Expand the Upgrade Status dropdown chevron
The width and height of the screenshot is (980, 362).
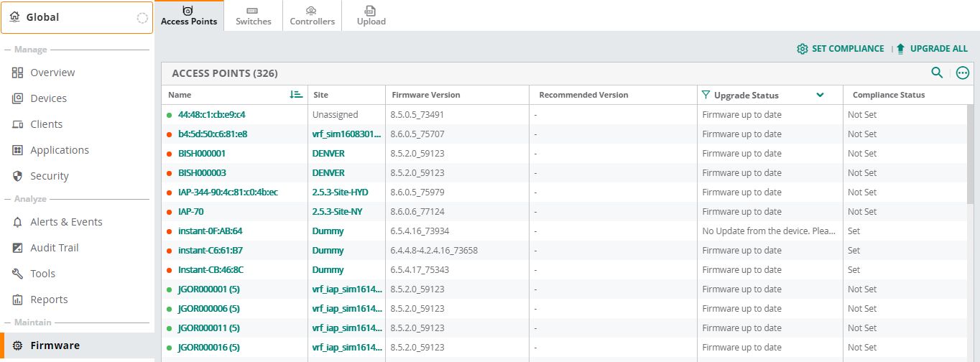point(820,95)
